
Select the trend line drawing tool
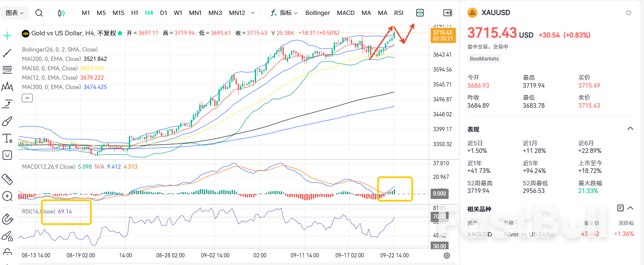tap(7, 53)
